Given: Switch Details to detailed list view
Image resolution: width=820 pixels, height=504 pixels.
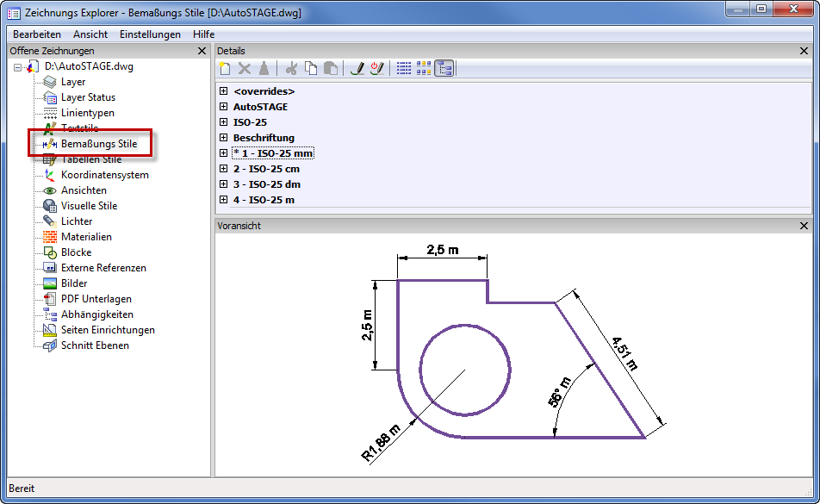Looking at the screenshot, I should click(x=403, y=69).
